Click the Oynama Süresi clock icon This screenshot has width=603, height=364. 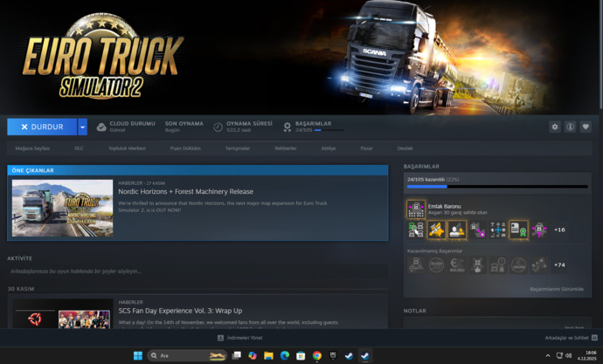coord(218,127)
